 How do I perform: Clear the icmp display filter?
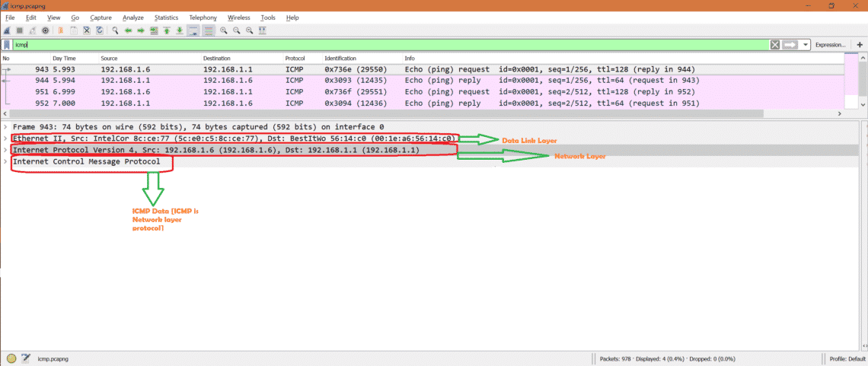pos(775,45)
